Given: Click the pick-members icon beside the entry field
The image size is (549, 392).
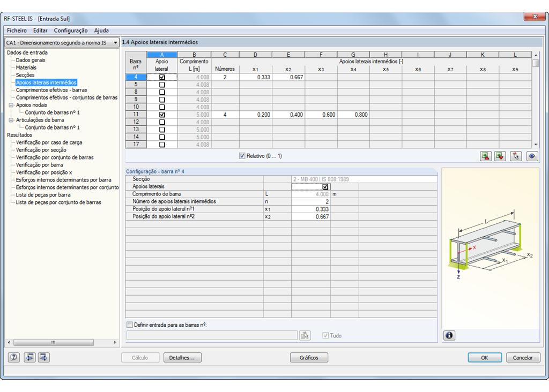Looking at the screenshot, I should [305, 335].
